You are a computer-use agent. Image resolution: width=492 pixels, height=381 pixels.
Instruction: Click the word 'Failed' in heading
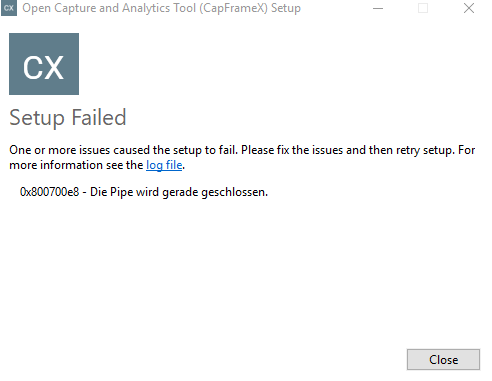tap(99, 117)
